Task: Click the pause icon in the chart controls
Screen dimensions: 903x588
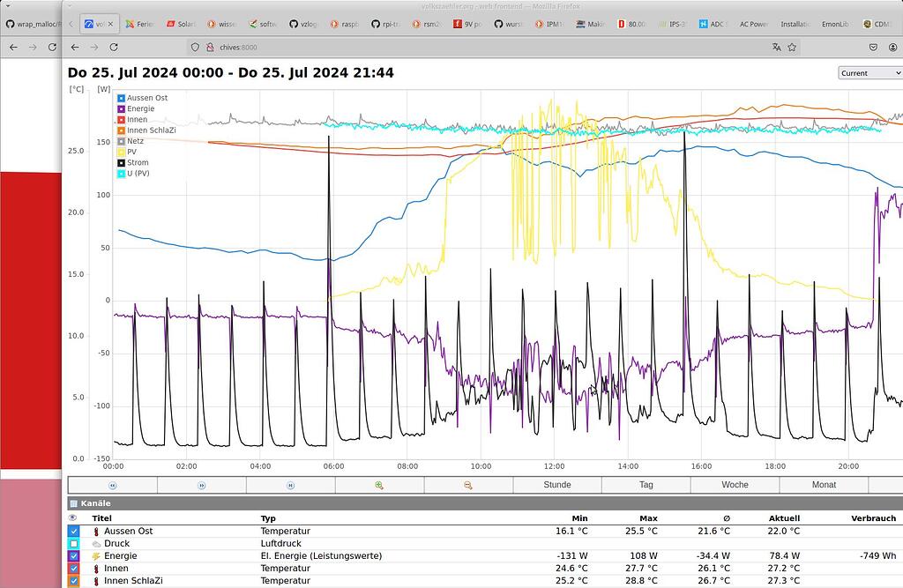Action: pos(289,484)
